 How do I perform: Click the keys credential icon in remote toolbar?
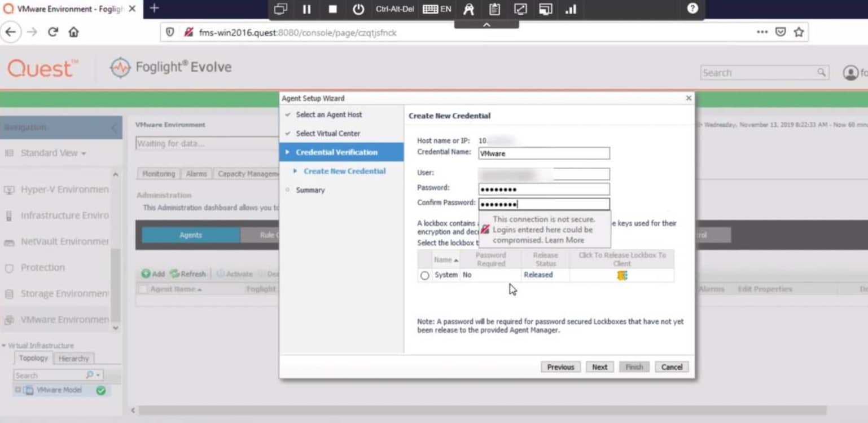469,9
